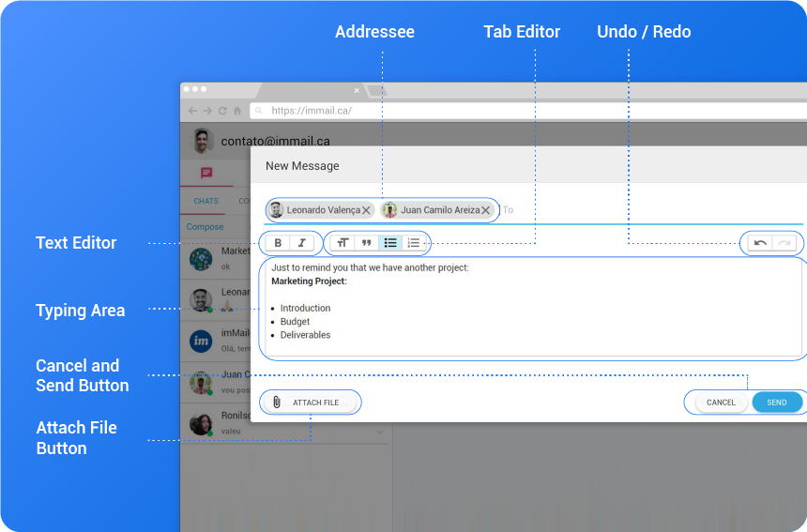Remove recipient Leonardo Valença

click(366, 210)
